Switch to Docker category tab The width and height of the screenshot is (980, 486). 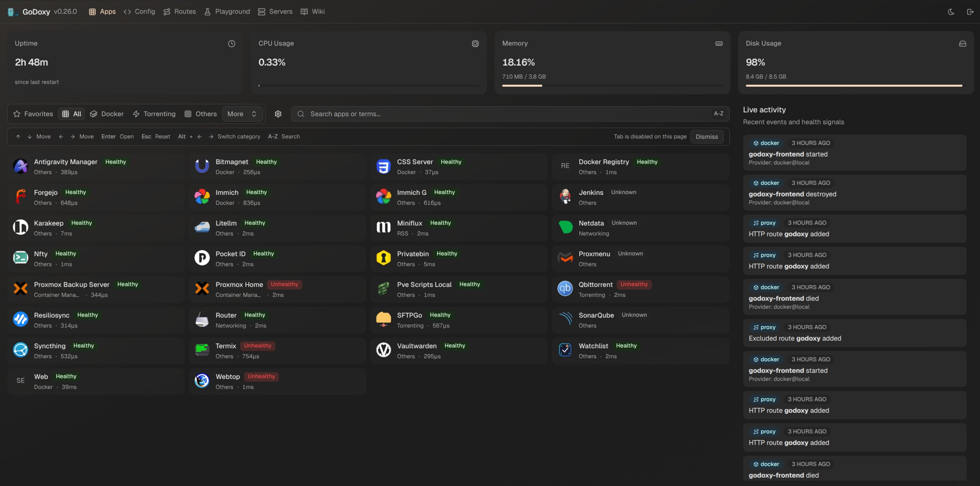[107, 114]
